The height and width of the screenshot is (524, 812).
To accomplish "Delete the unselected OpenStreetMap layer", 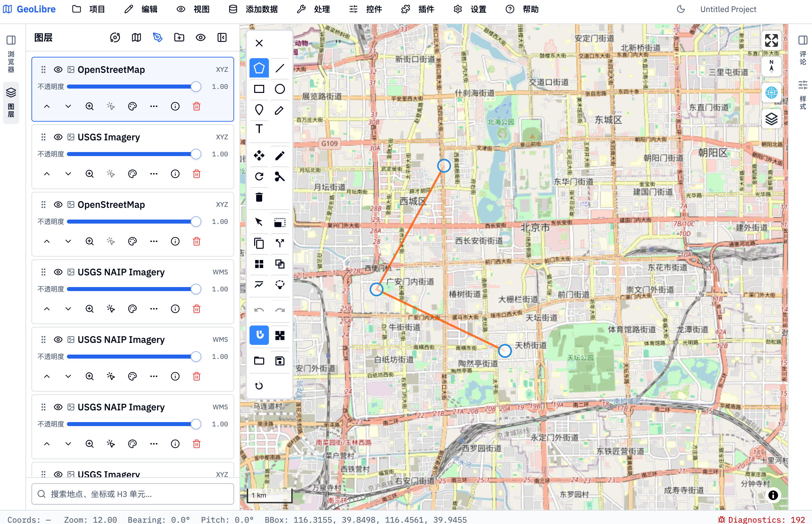I will [197, 242].
